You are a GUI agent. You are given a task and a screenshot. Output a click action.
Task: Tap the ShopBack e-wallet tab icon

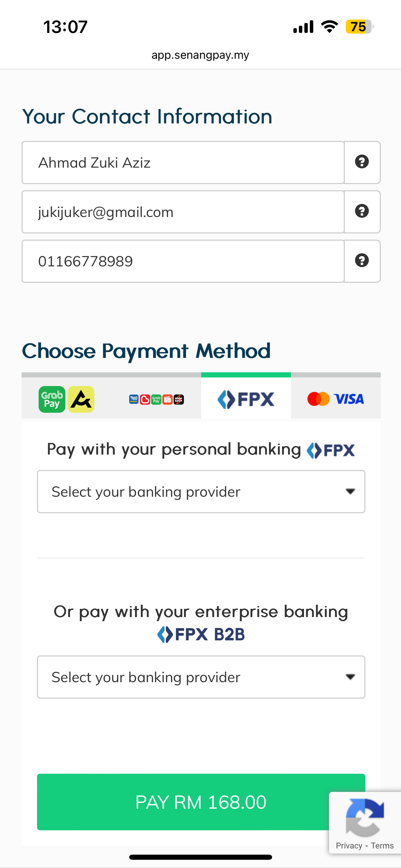click(179, 399)
